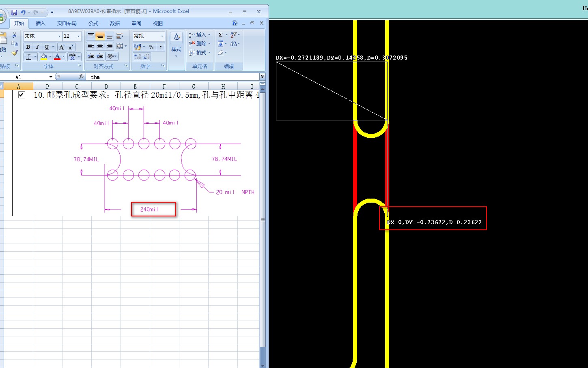Center text horizontally

100,46
